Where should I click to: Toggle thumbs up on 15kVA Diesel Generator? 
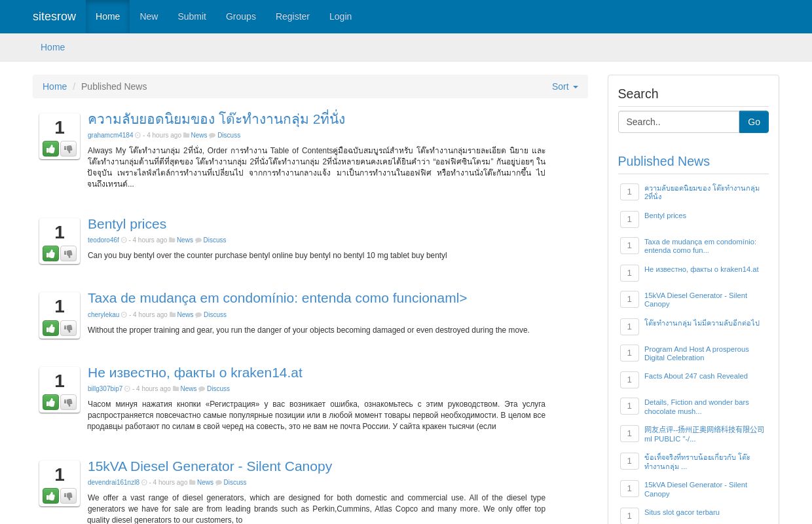click(50, 496)
